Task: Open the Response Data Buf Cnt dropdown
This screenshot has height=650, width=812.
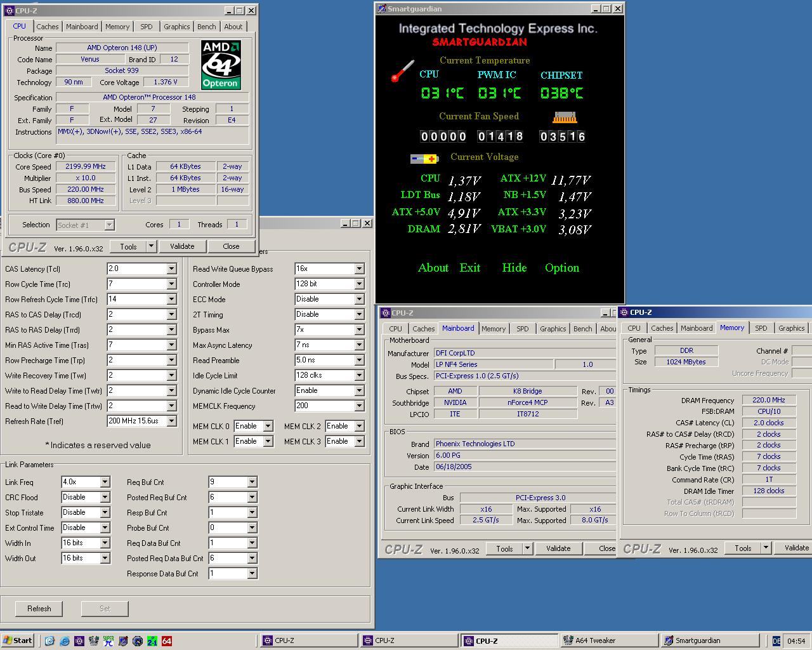Action: point(252,573)
